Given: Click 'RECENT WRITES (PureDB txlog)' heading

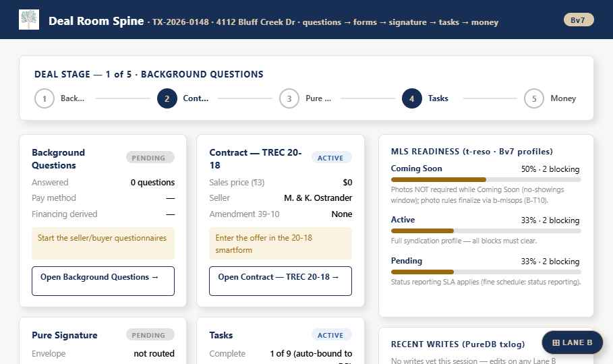Looking at the screenshot, I should pyautogui.click(x=458, y=344).
